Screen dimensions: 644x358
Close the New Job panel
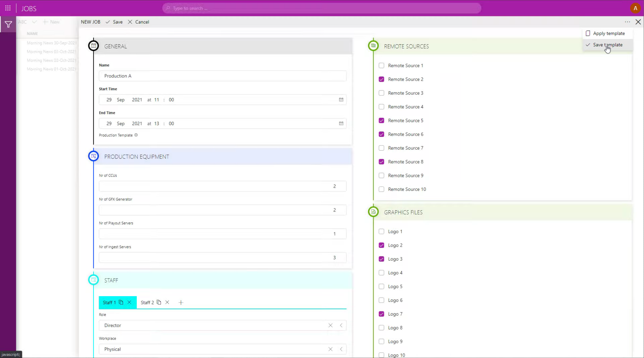coord(638,22)
